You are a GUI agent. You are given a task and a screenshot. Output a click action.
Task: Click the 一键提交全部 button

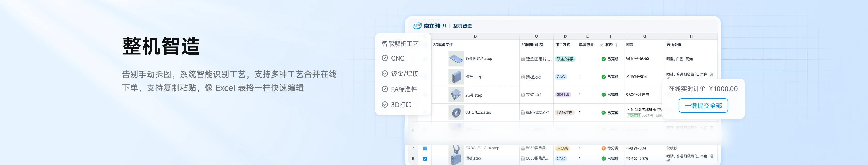(703, 106)
